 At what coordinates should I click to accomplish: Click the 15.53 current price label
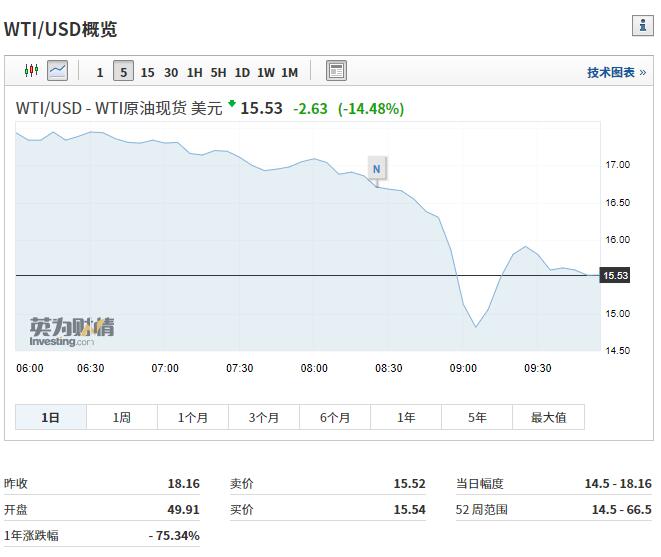pyautogui.click(x=615, y=275)
